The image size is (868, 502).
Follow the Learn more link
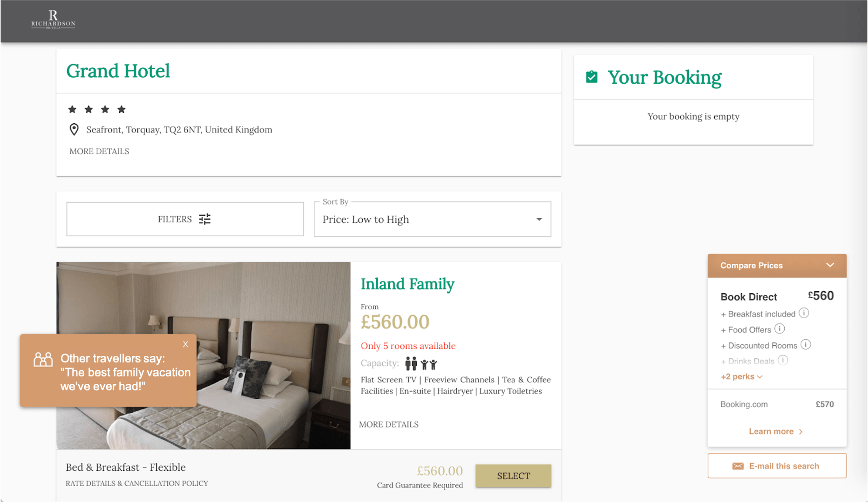776,431
